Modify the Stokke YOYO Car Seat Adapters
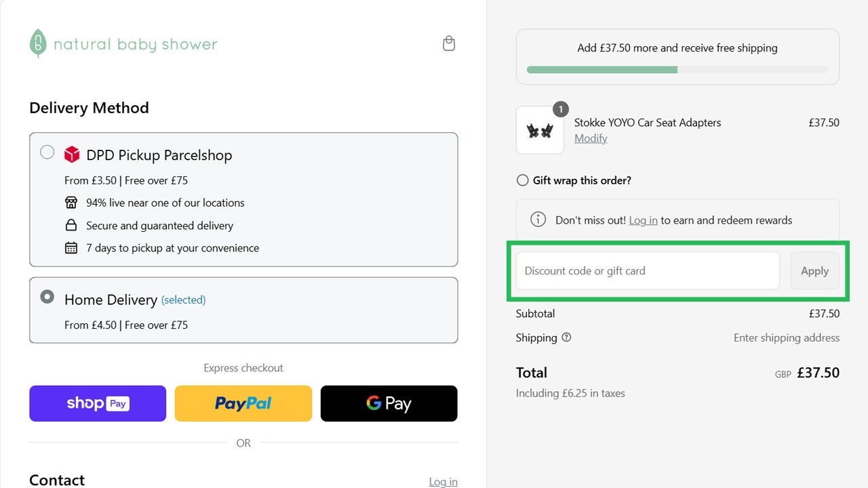The width and height of the screenshot is (868, 488). [590, 138]
